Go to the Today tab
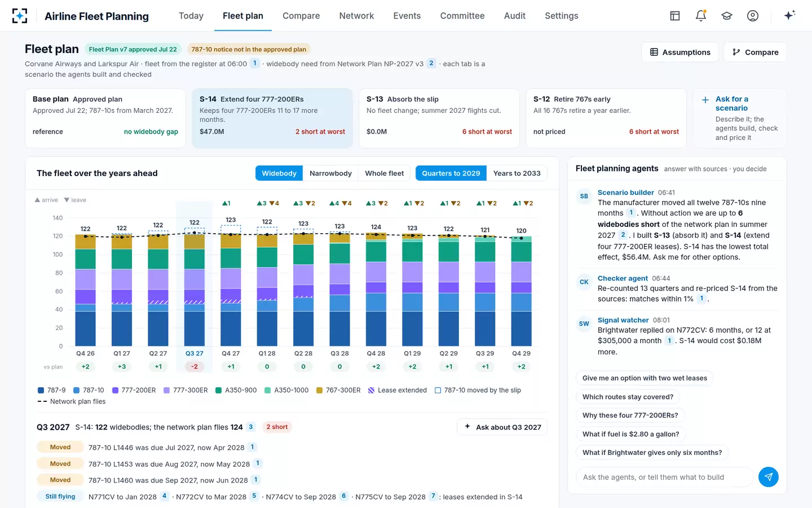The width and height of the screenshot is (812, 508). pyautogui.click(x=191, y=16)
